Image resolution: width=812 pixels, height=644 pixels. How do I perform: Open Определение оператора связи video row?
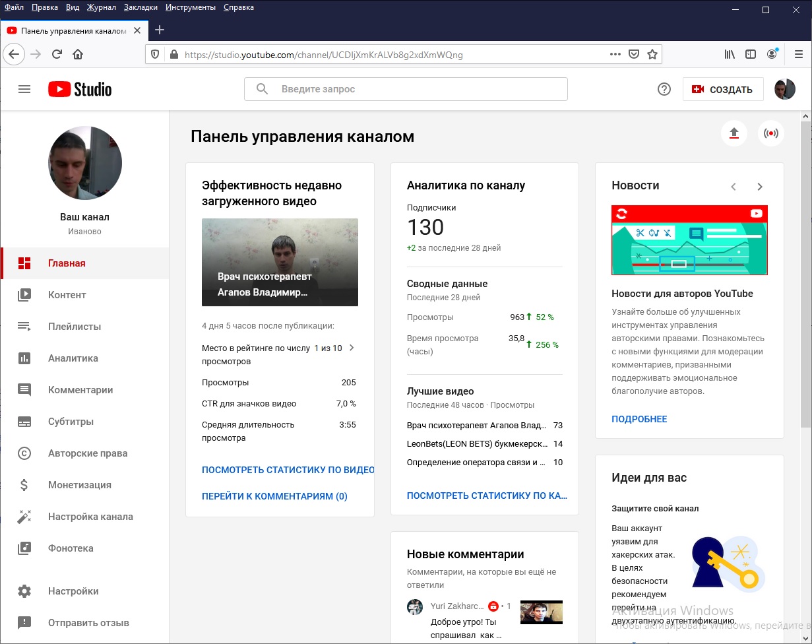(x=485, y=463)
